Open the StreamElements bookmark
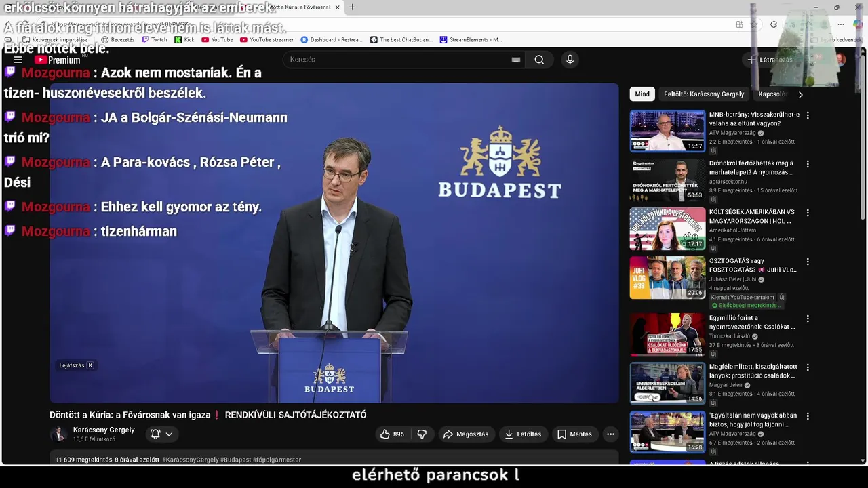Screen dimensions: 868x488 click(x=471, y=39)
